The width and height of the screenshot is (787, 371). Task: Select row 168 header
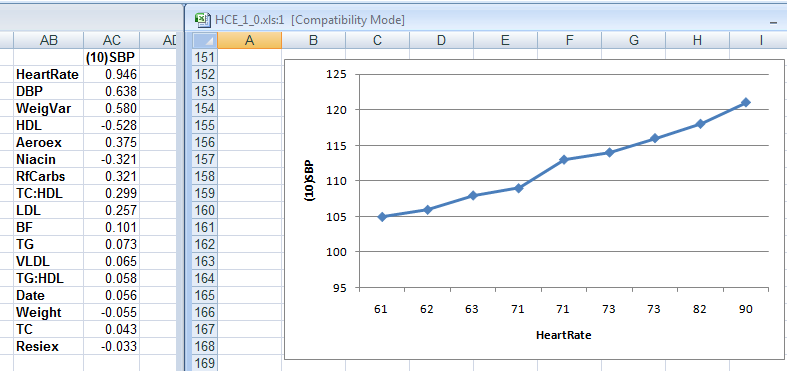205,346
